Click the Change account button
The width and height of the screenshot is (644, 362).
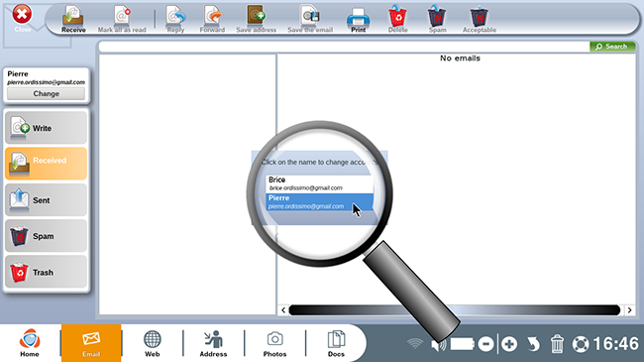tap(46, 94)
